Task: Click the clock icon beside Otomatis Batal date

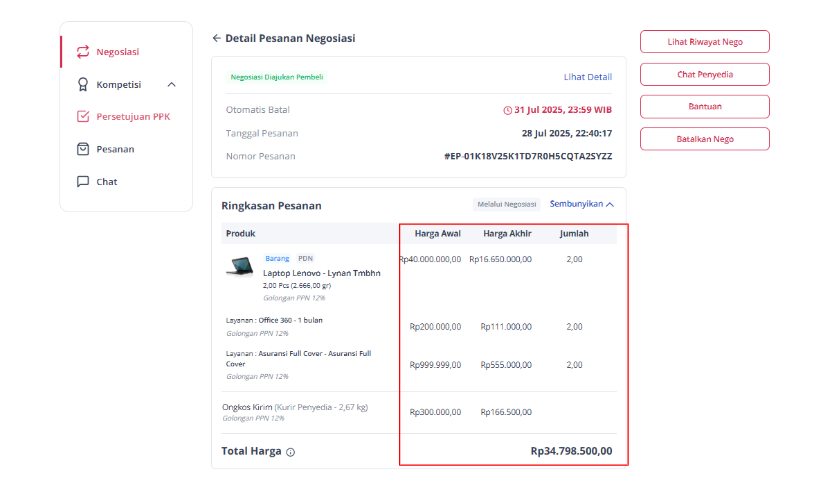Action: tap(507, 110)
